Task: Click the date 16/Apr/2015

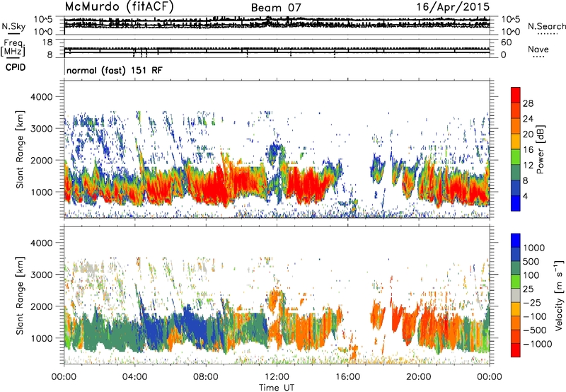Action: point(453,7)
